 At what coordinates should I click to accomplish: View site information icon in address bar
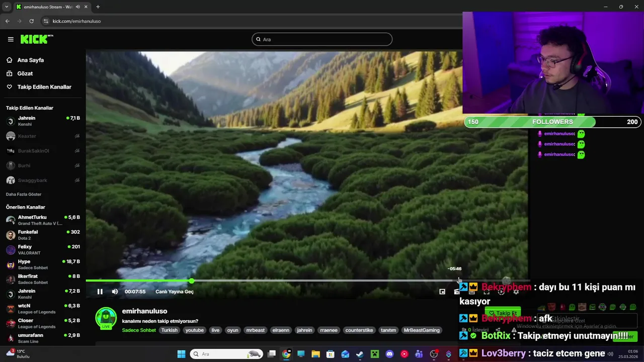tap(46, 21)
